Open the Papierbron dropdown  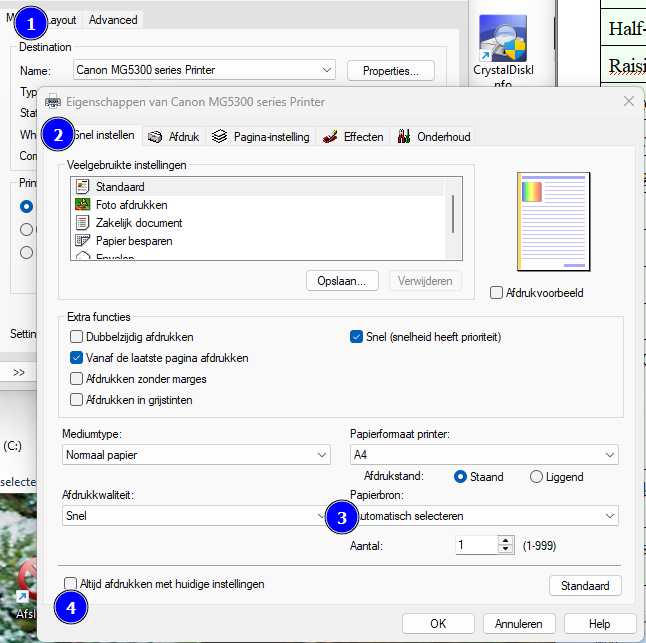click(x=484, y=516)
